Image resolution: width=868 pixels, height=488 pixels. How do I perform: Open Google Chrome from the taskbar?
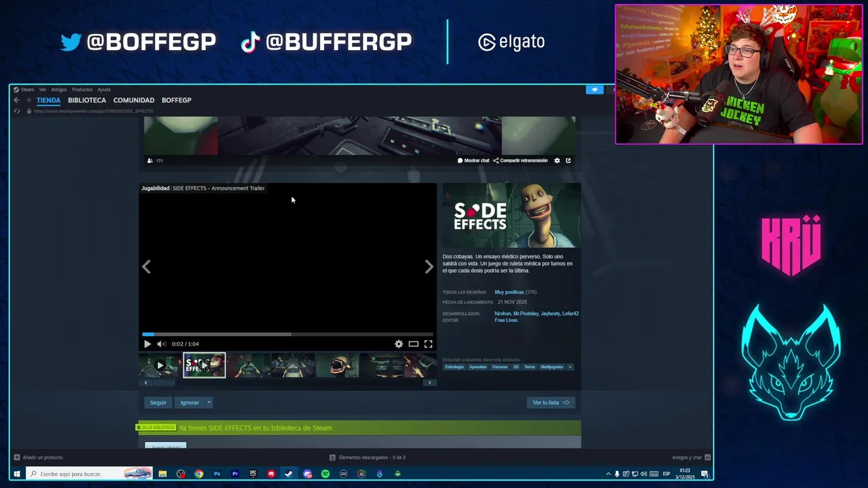tap(199, 474)
